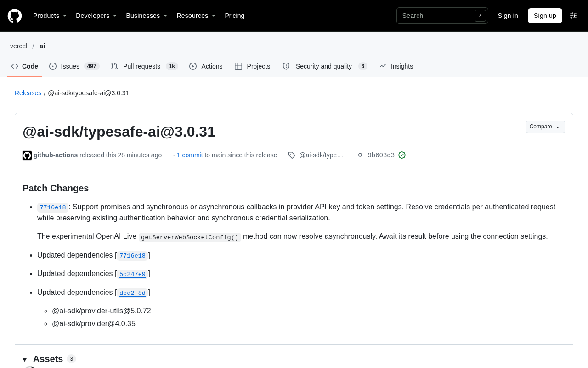Open the GitHub homepage logo
588x368 pixels.
pyautogui.click(x=15, y=16)
